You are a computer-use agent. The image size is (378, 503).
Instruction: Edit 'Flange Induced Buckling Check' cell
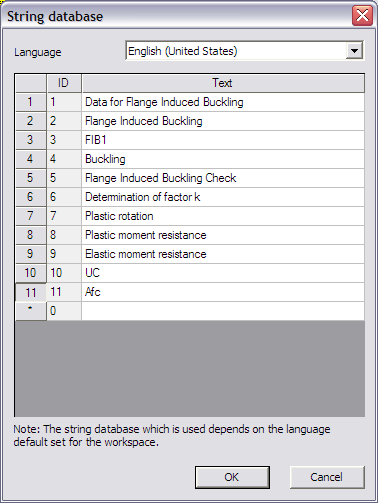223,178
